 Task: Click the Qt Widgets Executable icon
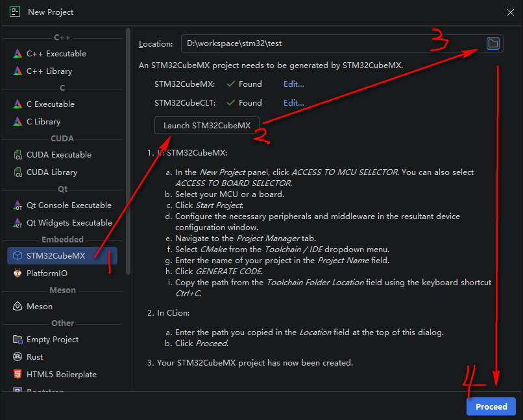18,222
